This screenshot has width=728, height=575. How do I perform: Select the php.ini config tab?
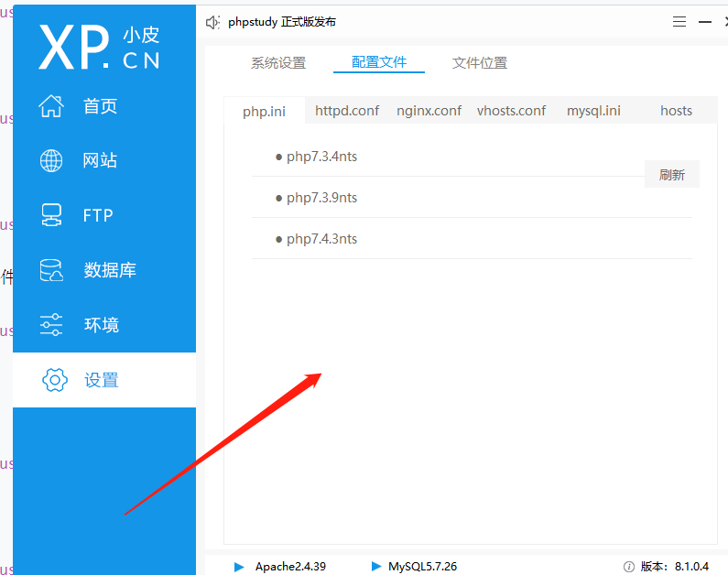264,112
